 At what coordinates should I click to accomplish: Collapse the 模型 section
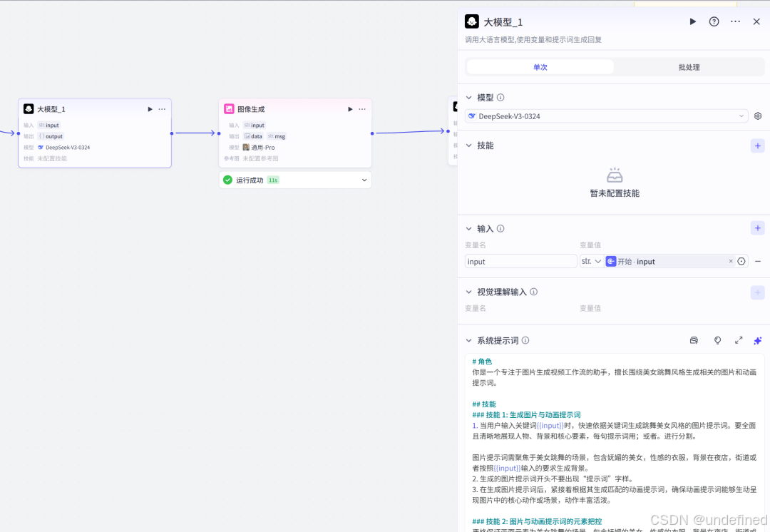pyautogui.click(x=468, y=98)
